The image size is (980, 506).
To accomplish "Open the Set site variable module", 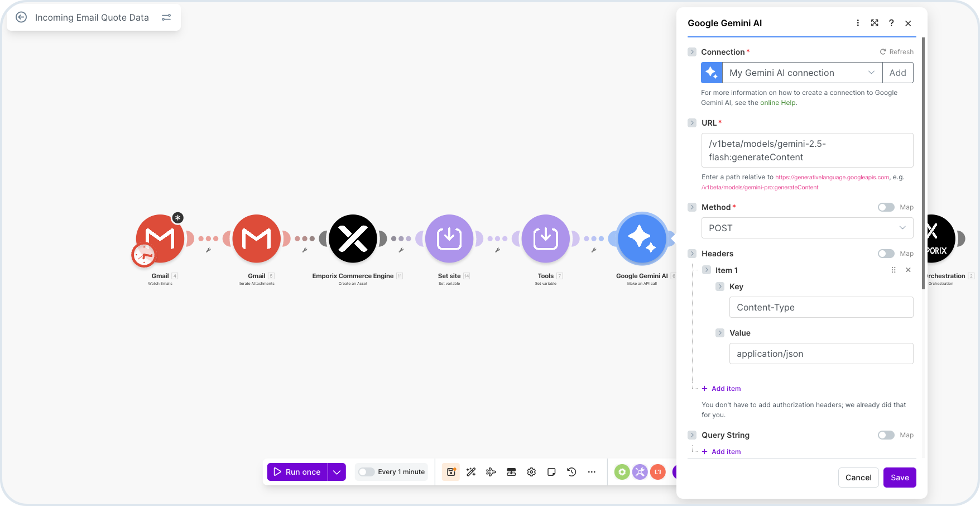I will pyautogui.click(x=449, y=238).
